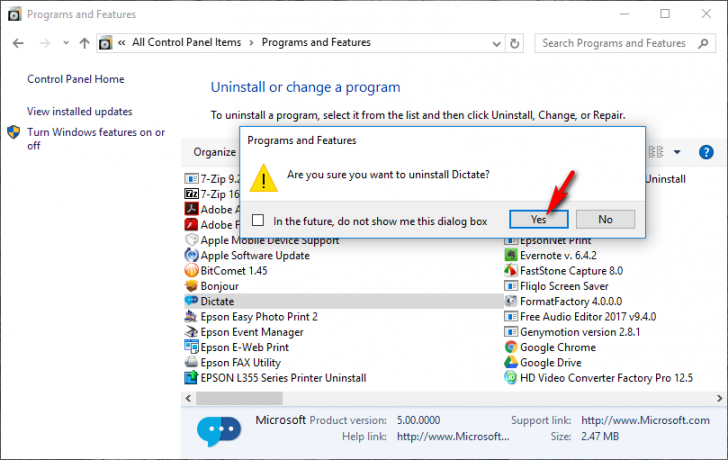Screen dimensions: 728x460
Task: Select Apple Mobile Device Support icon
Action: [191, 240]
